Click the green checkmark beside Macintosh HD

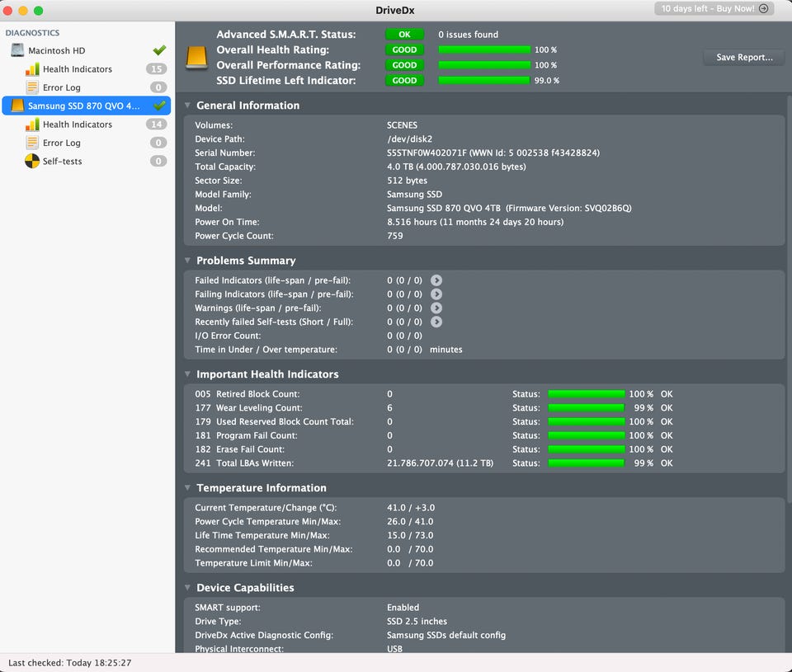point(159,50)
